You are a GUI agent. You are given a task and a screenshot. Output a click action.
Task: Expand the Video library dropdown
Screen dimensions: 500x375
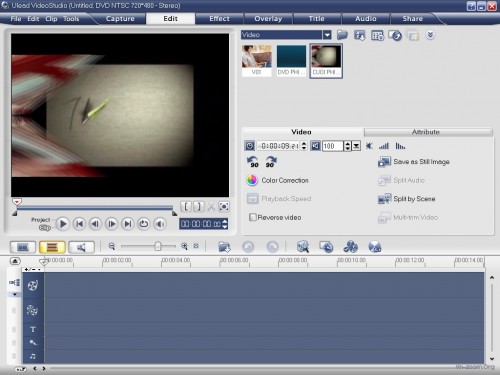[327, 35]
